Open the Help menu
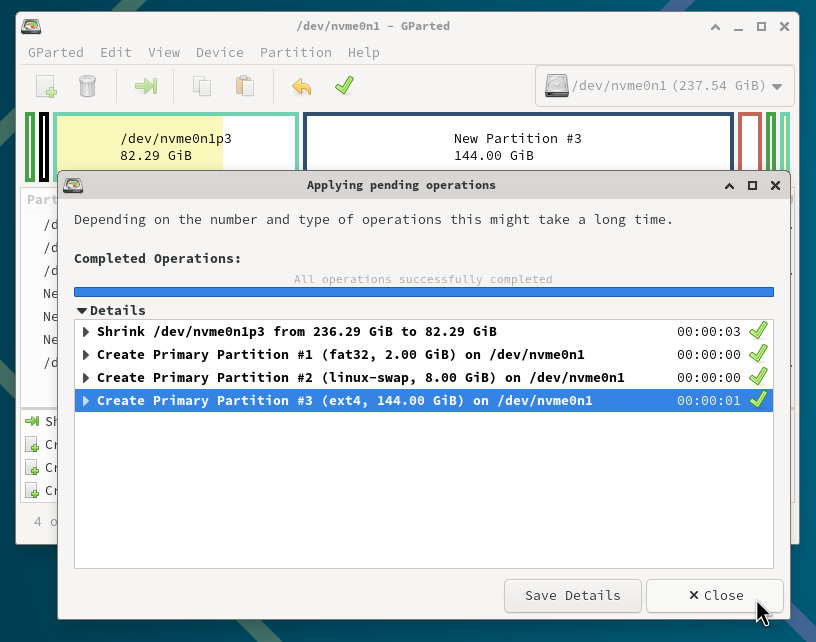The width and height of the screenshot is (816, 642). pyautogui.click(x=364, y=53)
